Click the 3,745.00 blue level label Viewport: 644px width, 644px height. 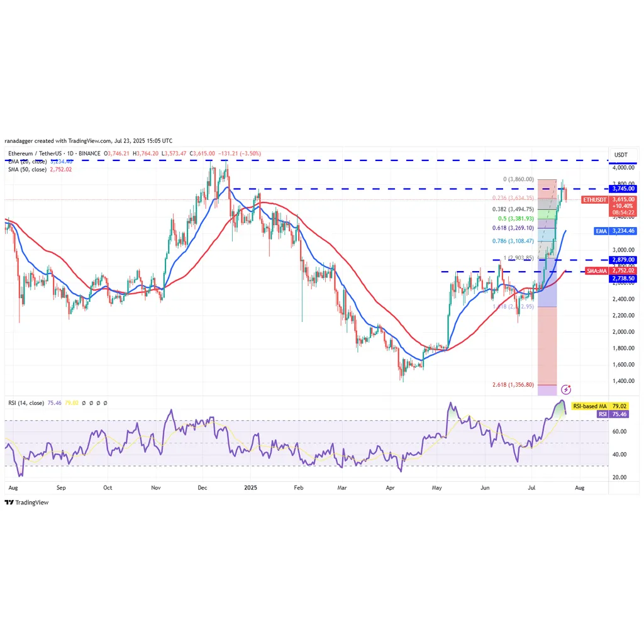(x=623, y=189)
